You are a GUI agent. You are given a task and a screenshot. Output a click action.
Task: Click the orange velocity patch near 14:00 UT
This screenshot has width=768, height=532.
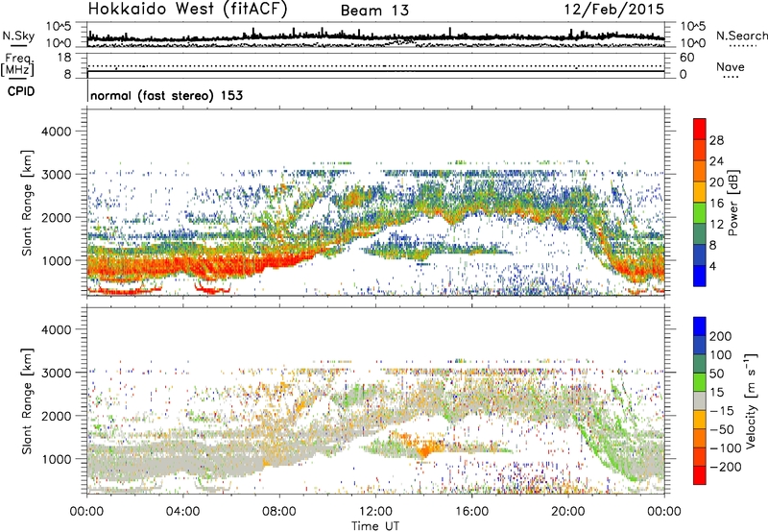[x=425, y=447]
